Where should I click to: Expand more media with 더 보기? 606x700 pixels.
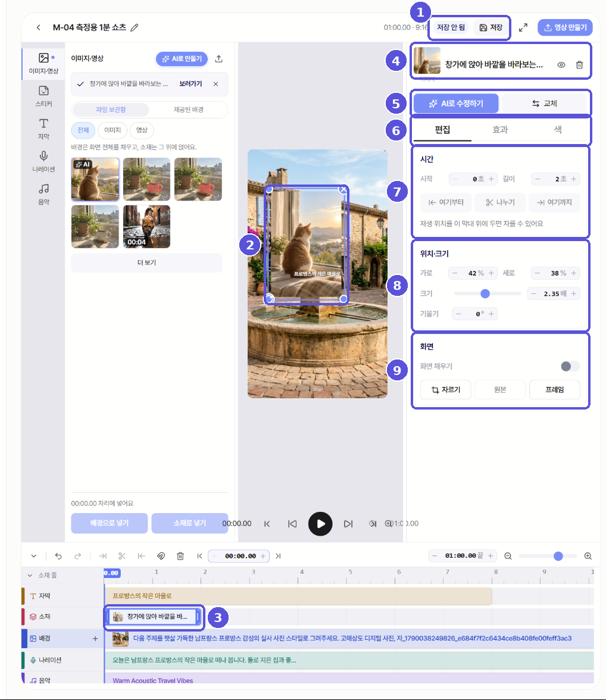pyautogui.click(x=146, y=262)
